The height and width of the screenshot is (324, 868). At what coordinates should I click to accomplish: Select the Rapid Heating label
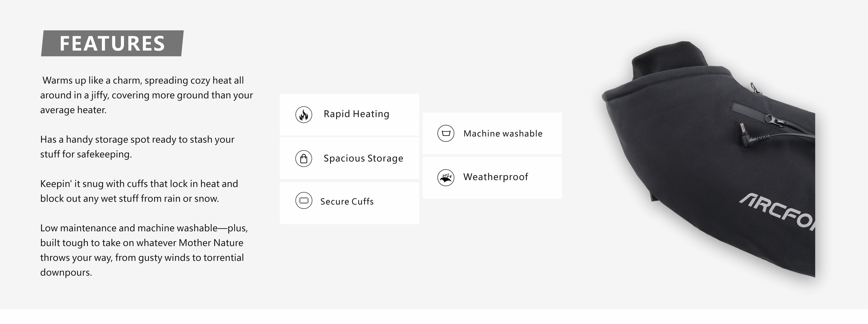[x=356, y=114]
